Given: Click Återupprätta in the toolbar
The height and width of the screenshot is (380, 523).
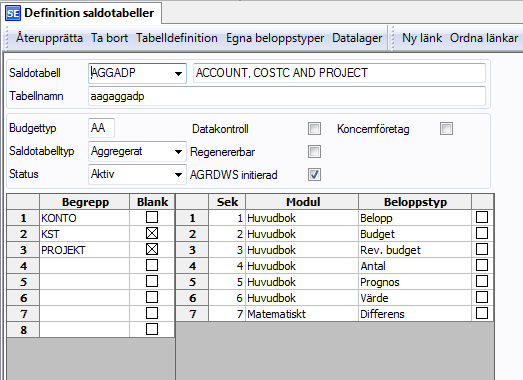Looking at the screenshot, I should [49, 38].
